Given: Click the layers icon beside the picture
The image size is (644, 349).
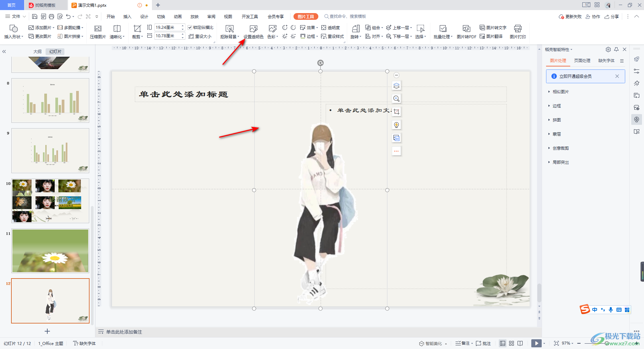Looking at the screenshot, I should click(396, 86).
